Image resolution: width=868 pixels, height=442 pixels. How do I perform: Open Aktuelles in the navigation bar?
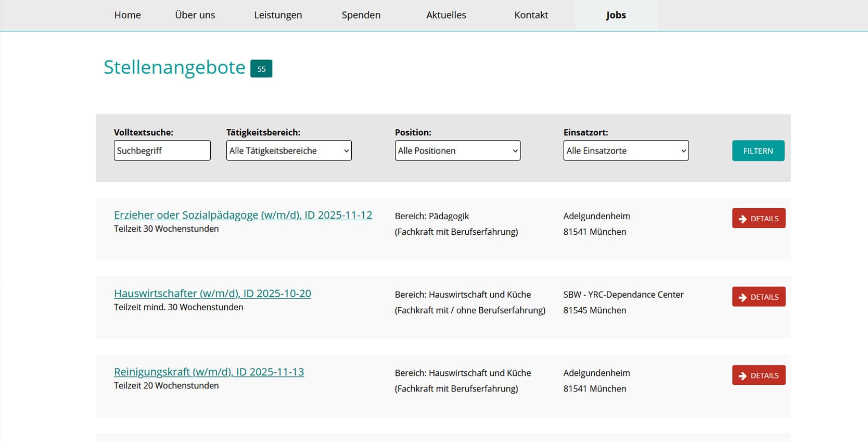[x=446, y=15]
